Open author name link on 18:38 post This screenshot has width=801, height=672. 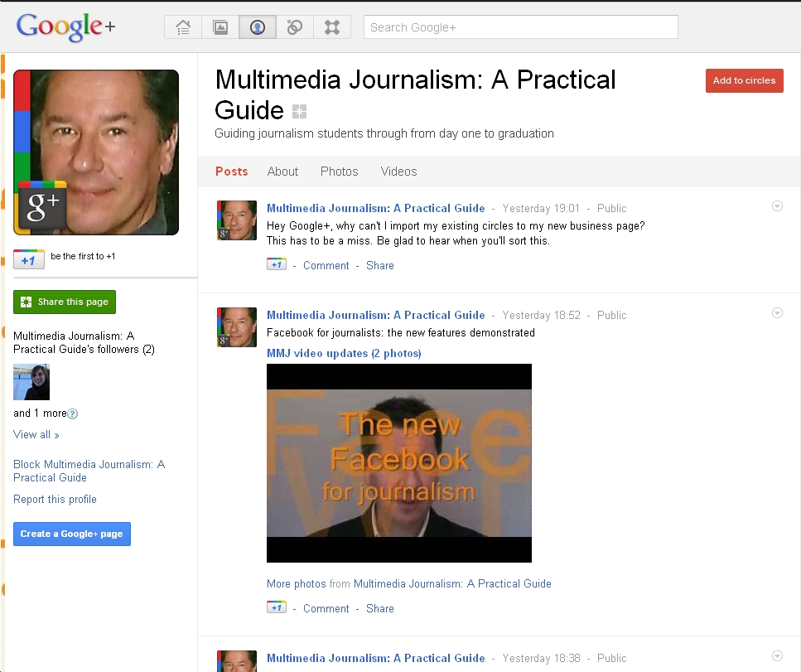[375, 658]
